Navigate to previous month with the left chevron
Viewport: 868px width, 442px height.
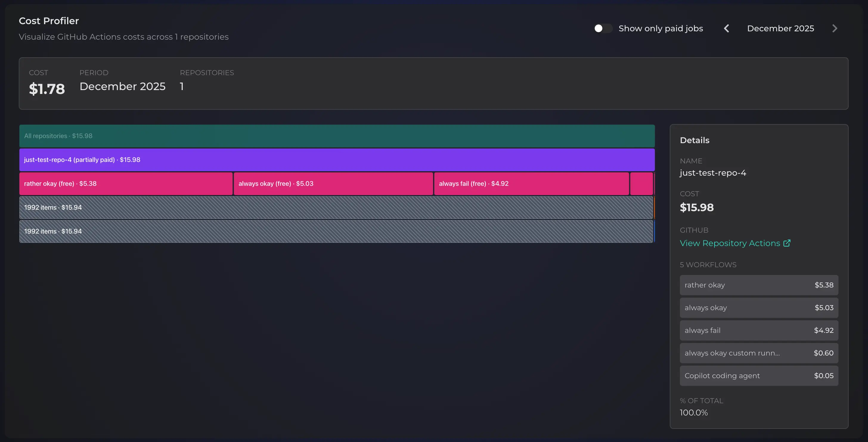coord(726,28)
